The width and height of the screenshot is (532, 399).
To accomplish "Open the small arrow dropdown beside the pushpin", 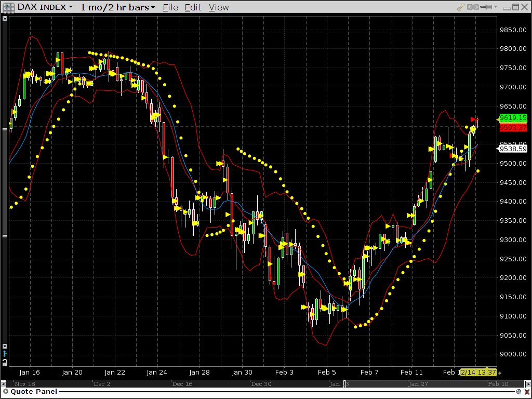I will [496, 7].
